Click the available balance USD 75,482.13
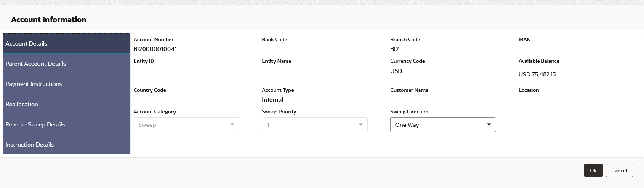Viewport: 644px width, 188px height. click(x=537, y=75)
